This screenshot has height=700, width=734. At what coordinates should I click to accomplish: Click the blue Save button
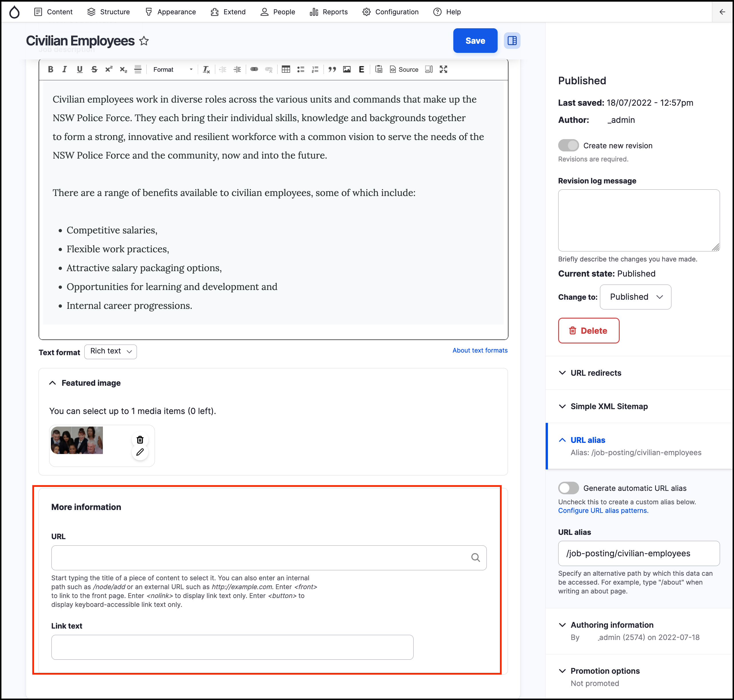click(x=475, y=41)
